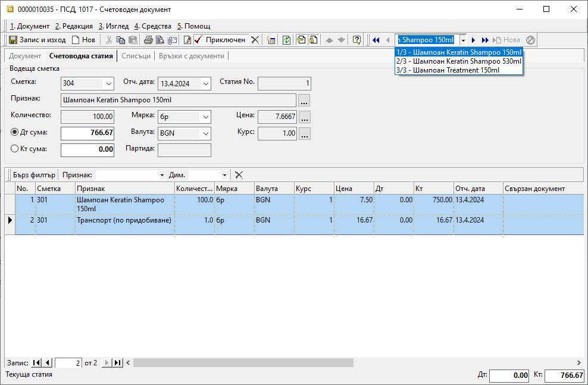Click the help question mark icon
588x385 pixels.
[356, 40]
